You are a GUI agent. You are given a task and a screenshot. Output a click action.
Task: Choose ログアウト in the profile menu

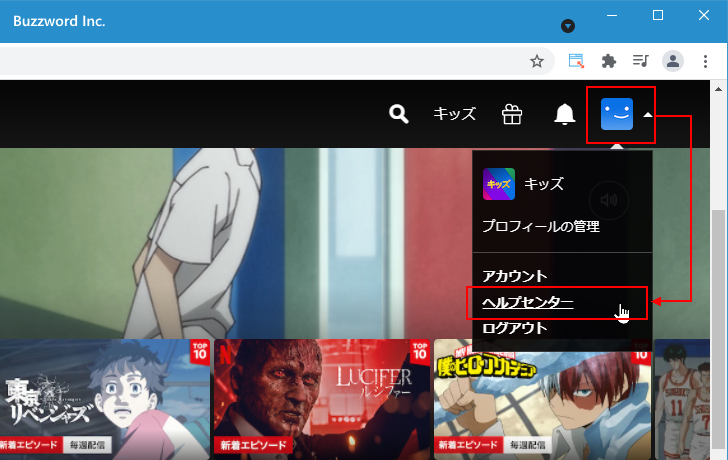coord(514,328)
